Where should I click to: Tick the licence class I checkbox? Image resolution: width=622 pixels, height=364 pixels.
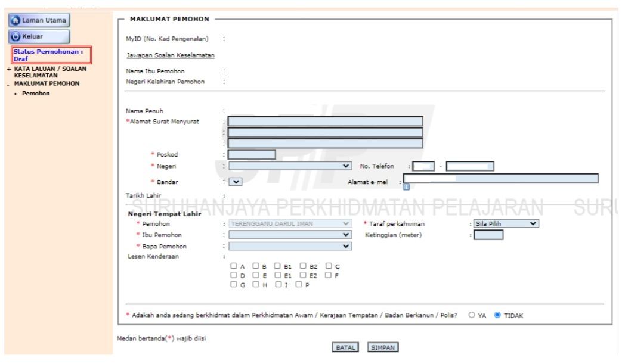(x=278, y=284)
